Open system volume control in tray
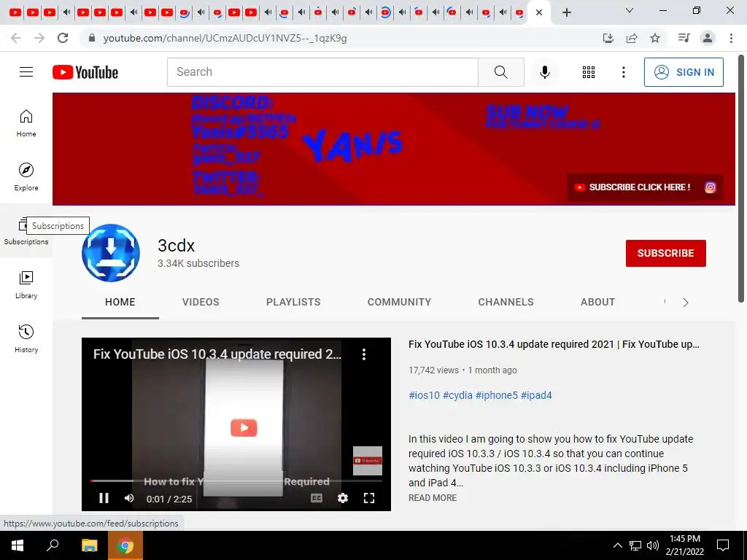The width and height of the screenshot is (747, 560). click(x=653, y=545)
